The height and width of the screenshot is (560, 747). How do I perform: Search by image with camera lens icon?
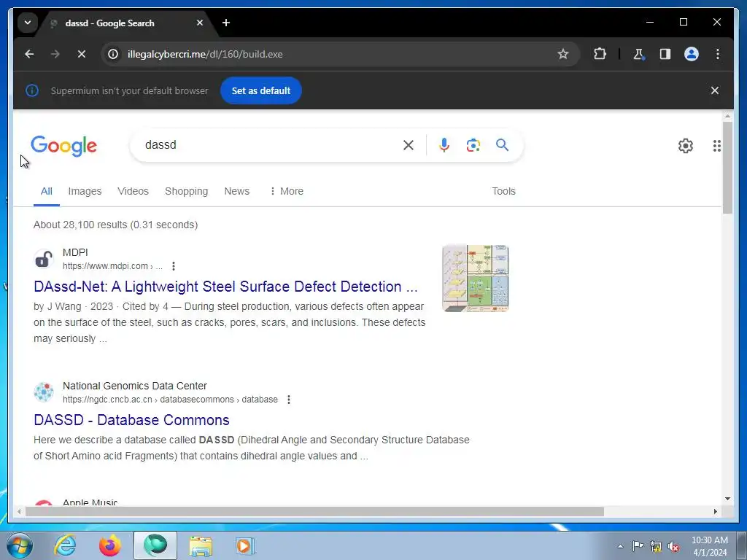pyautogui.click(x=473, y=145)
